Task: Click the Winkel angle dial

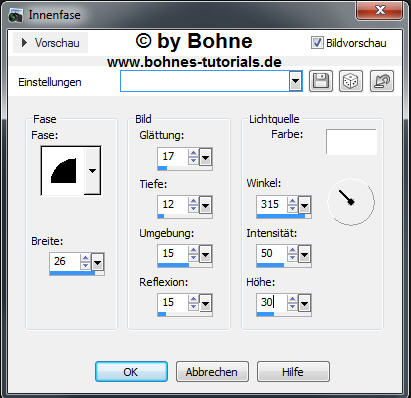Action: (x=351, y=202)
